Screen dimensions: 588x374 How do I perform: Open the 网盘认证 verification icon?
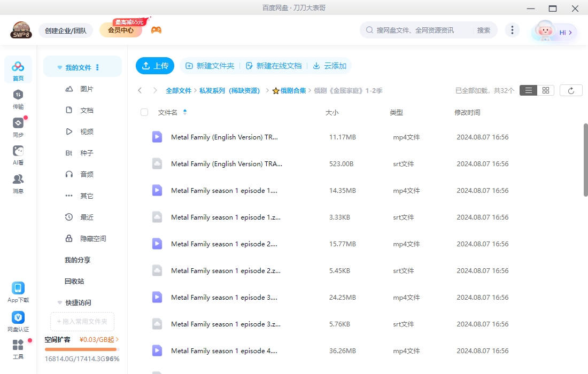point(18,322)
